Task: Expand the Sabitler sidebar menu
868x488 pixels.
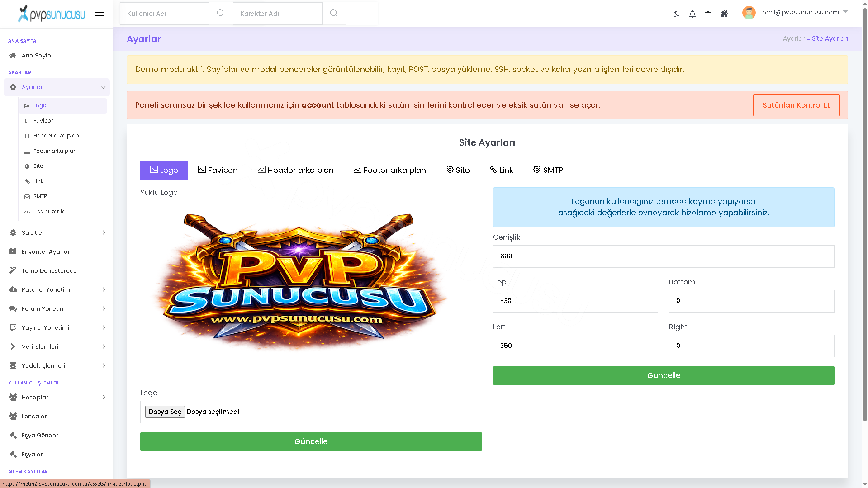Action: pyautogui.click(x=57, y=232)
